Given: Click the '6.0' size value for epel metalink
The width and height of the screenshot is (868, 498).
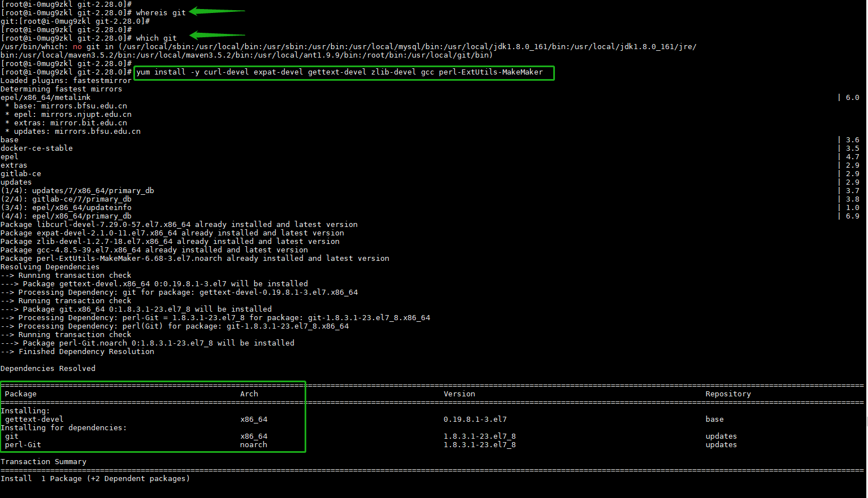Looking at the screenshot, I should tap(853, 98).
